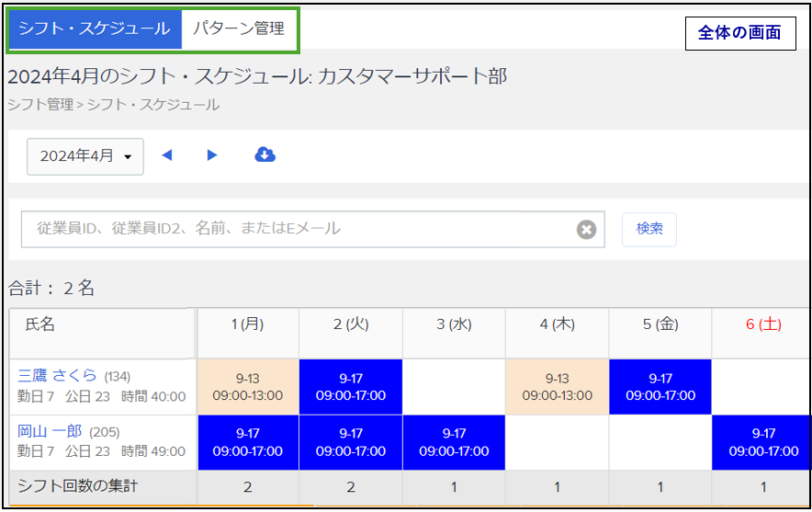The image size is (812, 512).
Task: Open employee 三鷹 さくら's profile link
Action: click(57, 375)
